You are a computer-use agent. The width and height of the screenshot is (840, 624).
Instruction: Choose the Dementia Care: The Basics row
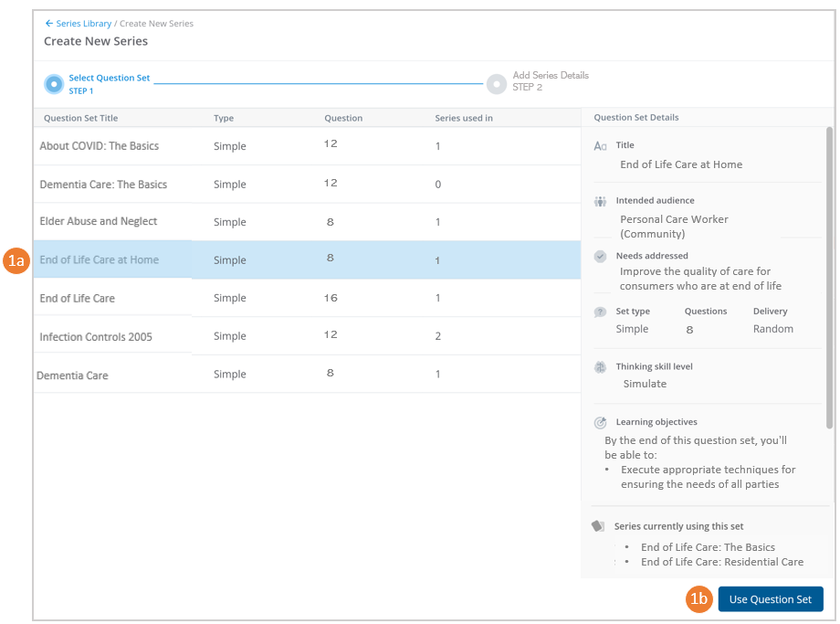[103, 185]
